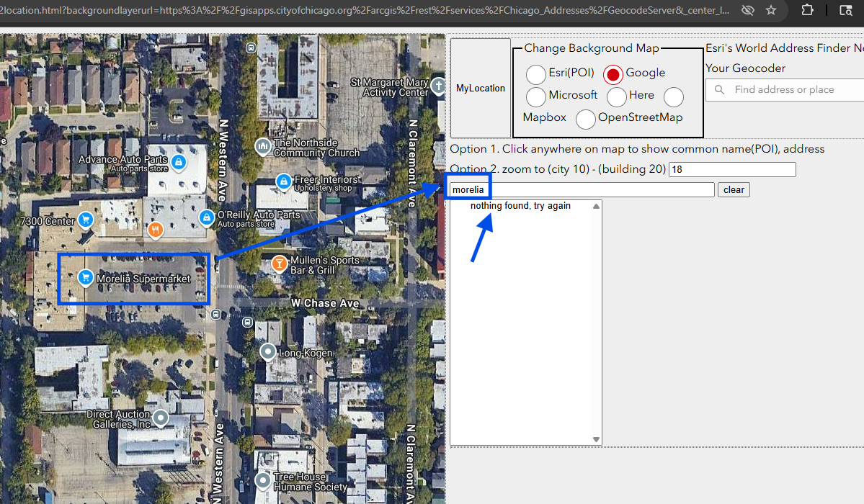
Task: Click the 'nothing found, try again' result text
Action: (x=520, y=206)
